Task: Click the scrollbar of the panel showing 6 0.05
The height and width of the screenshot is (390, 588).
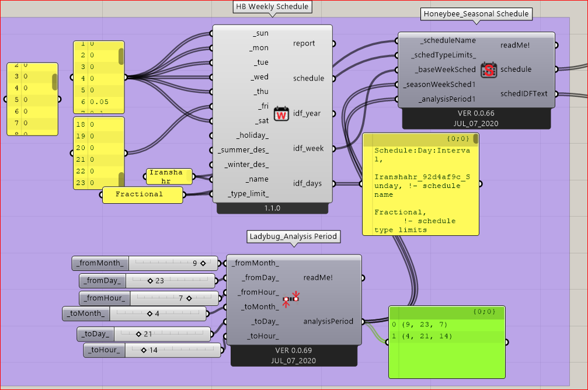Action: point(121,56)
